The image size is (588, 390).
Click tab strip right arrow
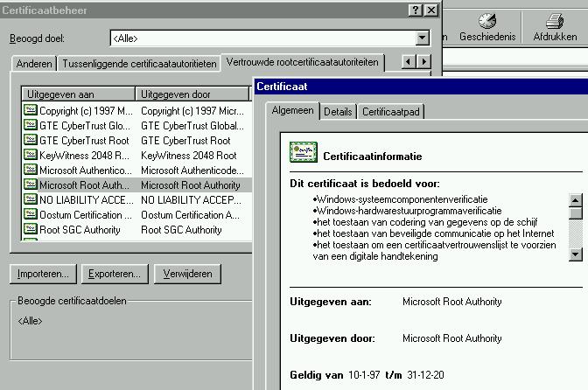[x=423, y=61]
